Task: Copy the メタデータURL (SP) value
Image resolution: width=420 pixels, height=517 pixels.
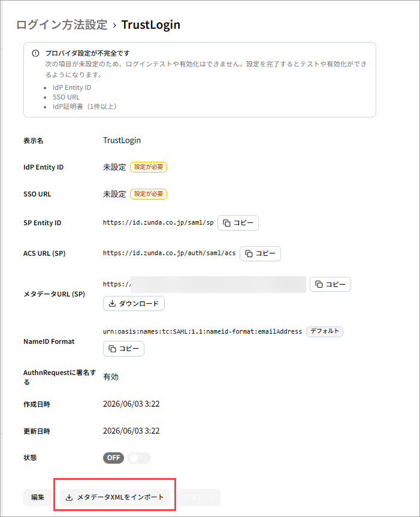Action: click(x=330, y=284)
